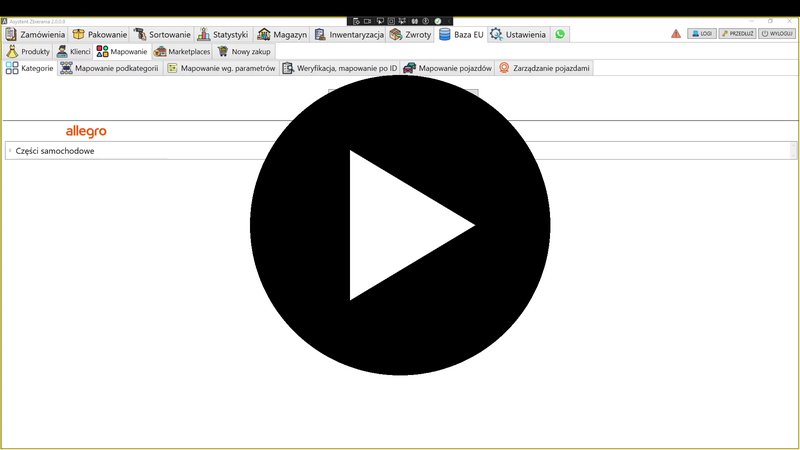Play the video with the large play button
Image resolution: width=800 pixels, height=450 pixels.
click(400, 225)
